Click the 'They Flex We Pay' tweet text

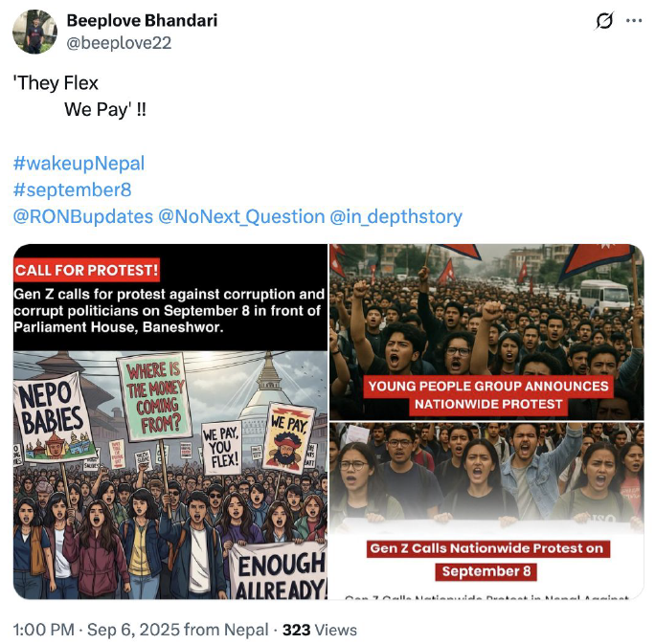tap(79, 97)
